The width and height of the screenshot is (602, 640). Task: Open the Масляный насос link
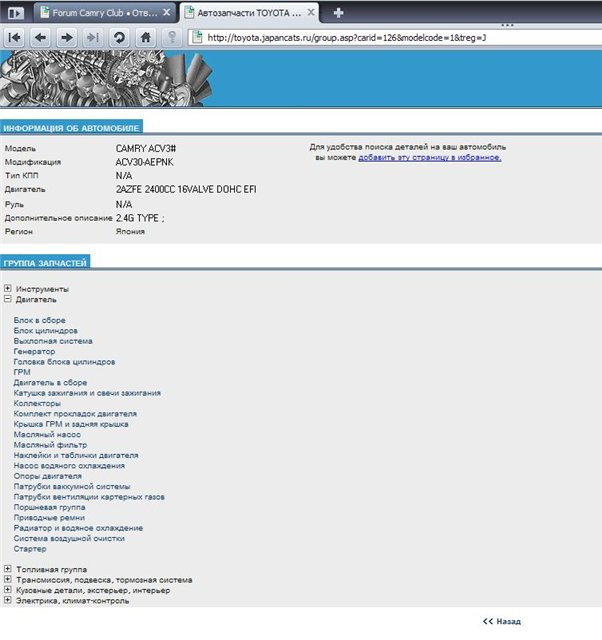point(47,435)
